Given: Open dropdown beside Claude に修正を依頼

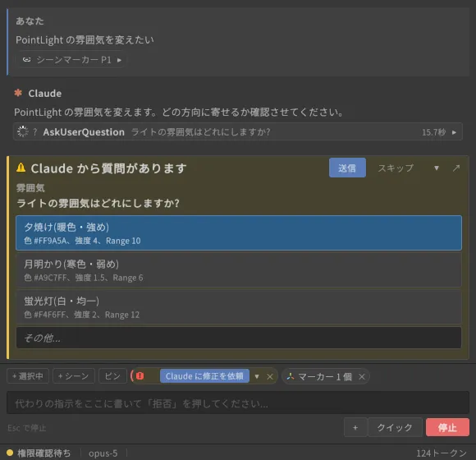Looking at the screenshot, I should (257, 376).
